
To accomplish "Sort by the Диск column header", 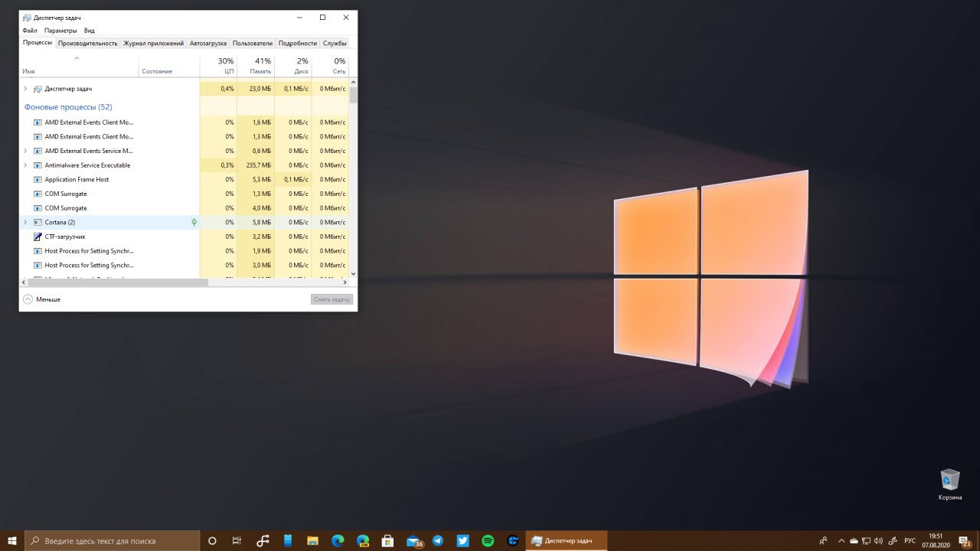I will [x=293, y=66].
